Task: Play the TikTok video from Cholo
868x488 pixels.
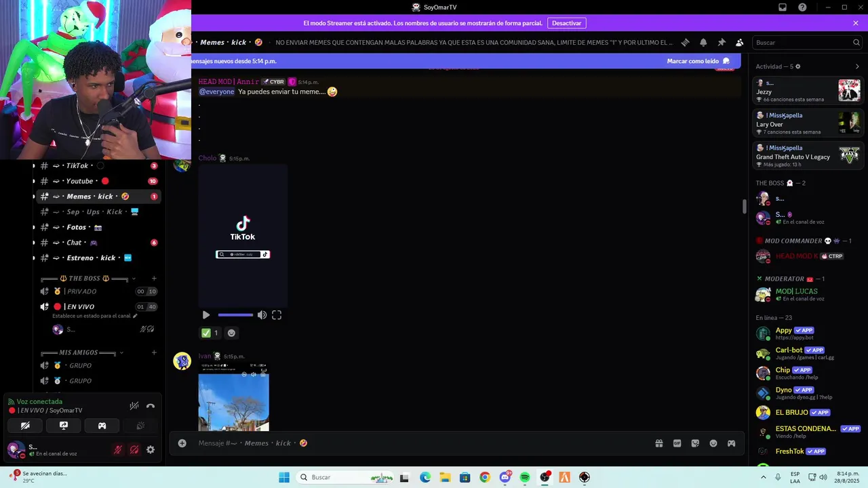Action: 206,315
